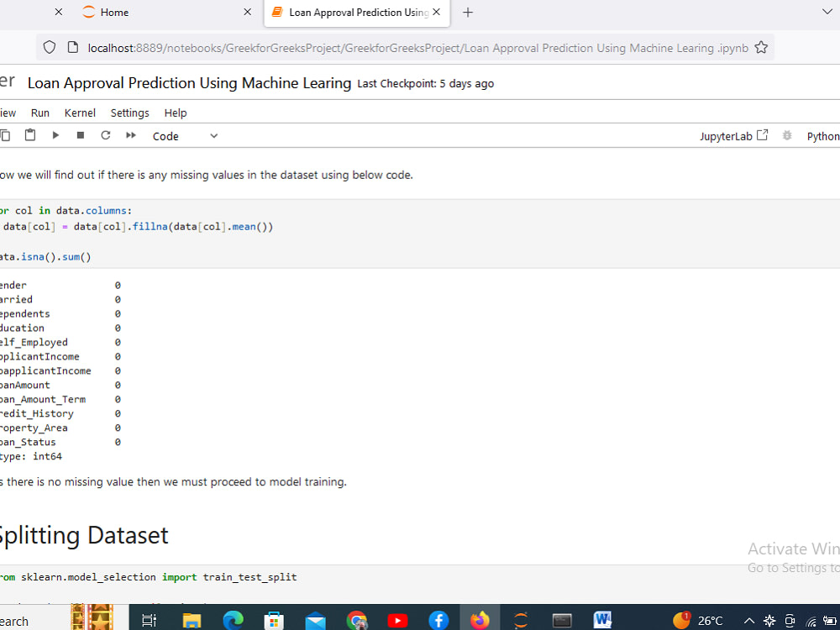Open Mail app from taskbar
840x630 pixels.
(x=315, y=621)
